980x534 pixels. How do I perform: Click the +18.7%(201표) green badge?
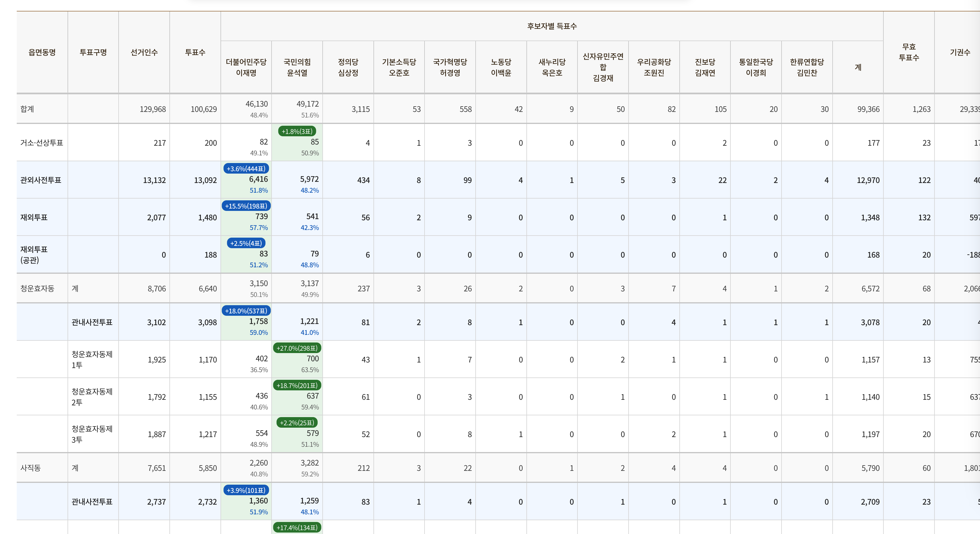297,386
